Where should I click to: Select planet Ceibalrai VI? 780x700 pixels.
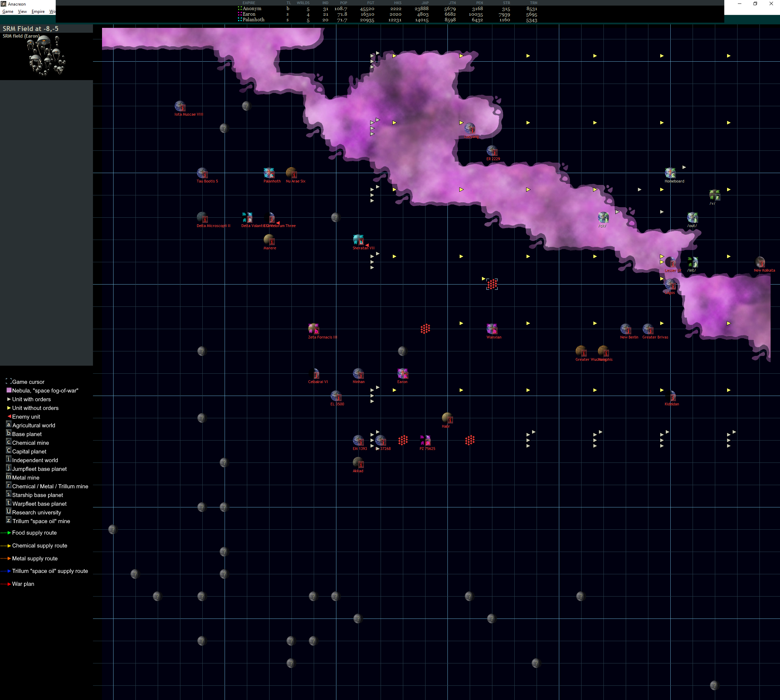tap(314, 374)
